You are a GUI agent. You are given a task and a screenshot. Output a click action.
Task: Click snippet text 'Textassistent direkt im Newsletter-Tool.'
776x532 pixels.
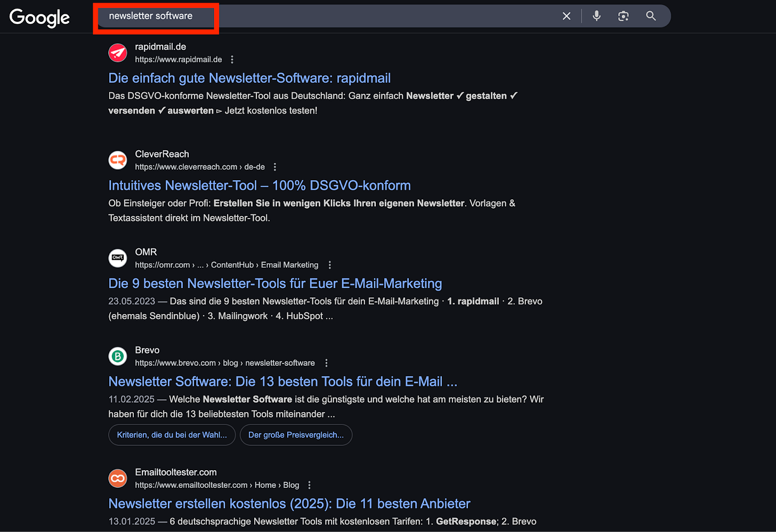pyautogui.click(x=189, y=218)
